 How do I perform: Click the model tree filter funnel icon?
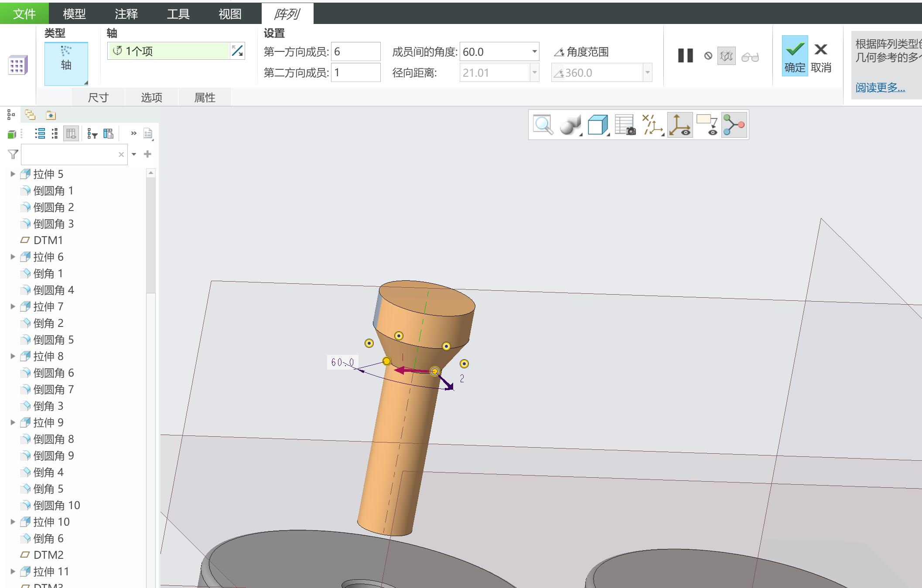point(13,154)
